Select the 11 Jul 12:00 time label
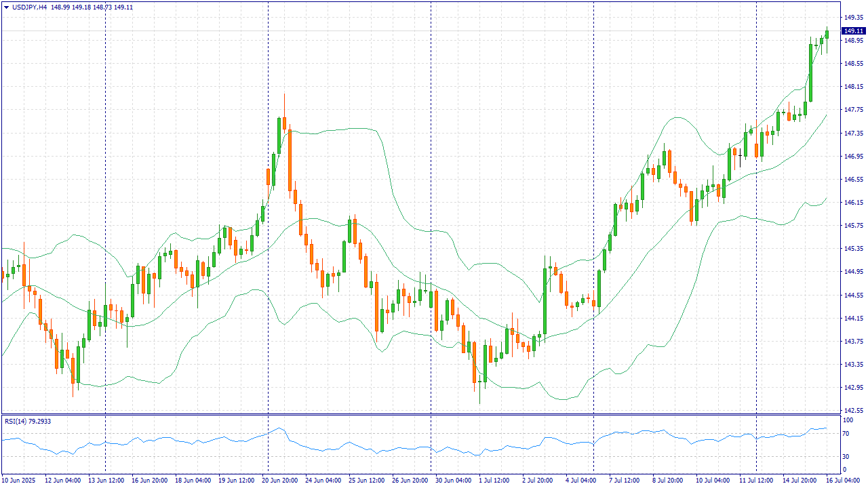868x488 pixels. [x=755, y=480]
